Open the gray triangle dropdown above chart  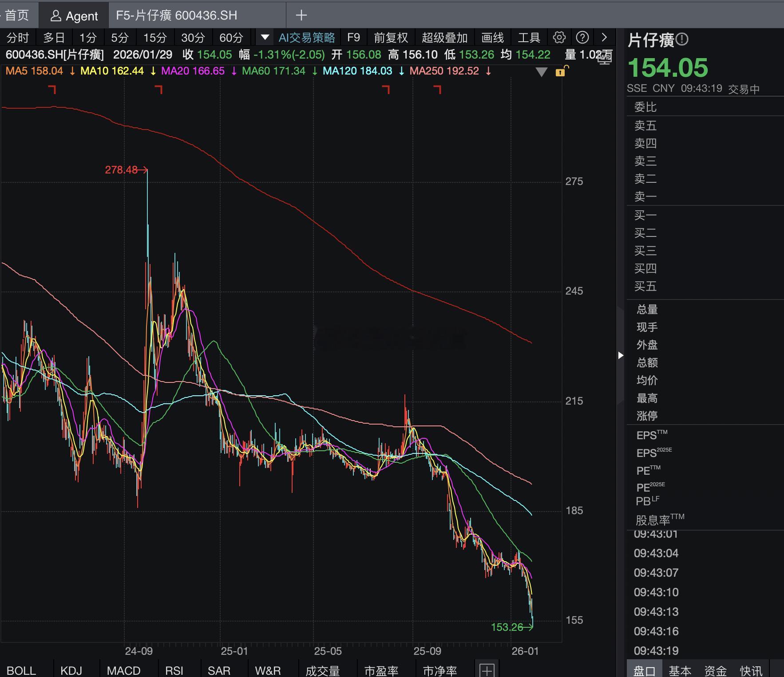[x=541, y=72]
